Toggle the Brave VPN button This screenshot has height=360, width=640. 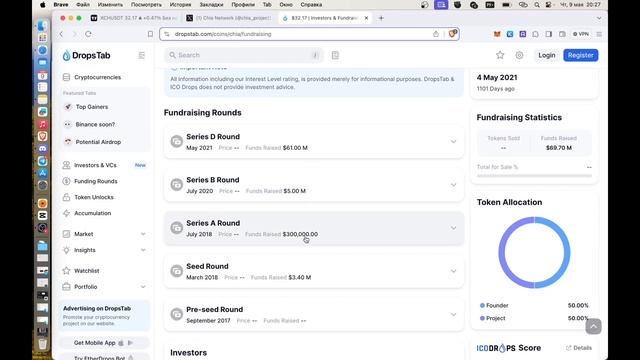tap(581, 34)
